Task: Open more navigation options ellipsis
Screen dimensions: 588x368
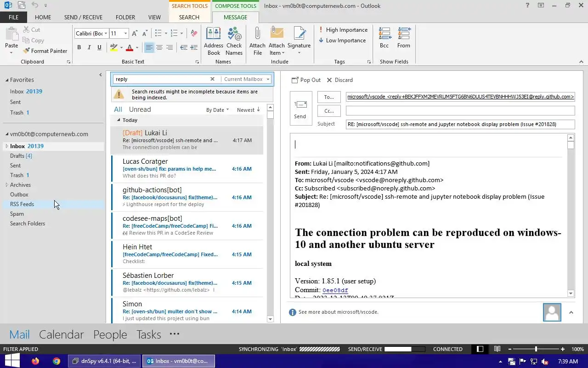Action: pos(175,334)
